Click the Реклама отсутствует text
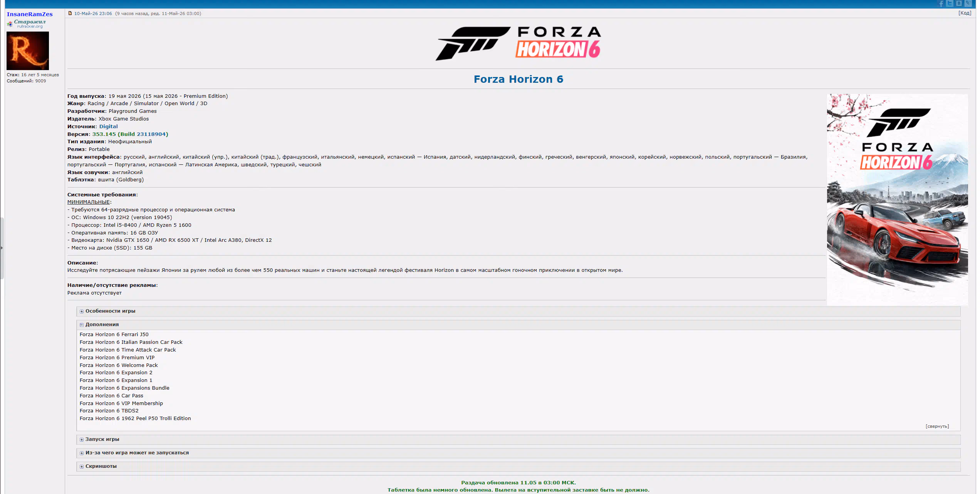 (x=94, y=293)
